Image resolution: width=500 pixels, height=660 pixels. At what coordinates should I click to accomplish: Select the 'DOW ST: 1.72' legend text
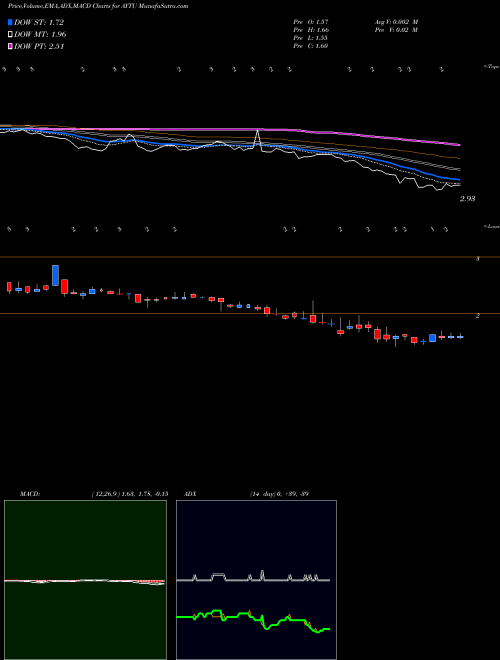(39, 22)
